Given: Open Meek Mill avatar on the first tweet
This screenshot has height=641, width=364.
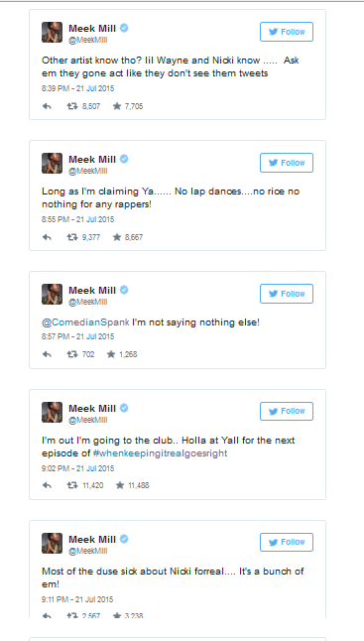Looking at the screenshot, I should pos(52,33).
